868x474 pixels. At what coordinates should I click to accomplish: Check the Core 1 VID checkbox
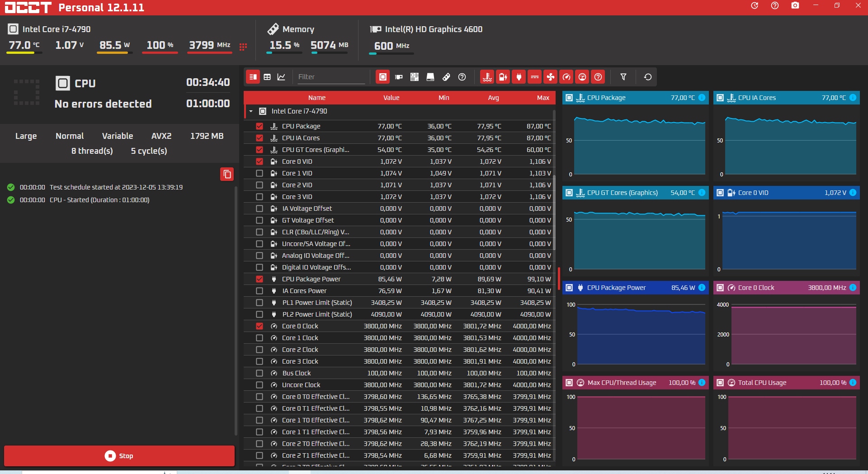[x=259, y=173]
